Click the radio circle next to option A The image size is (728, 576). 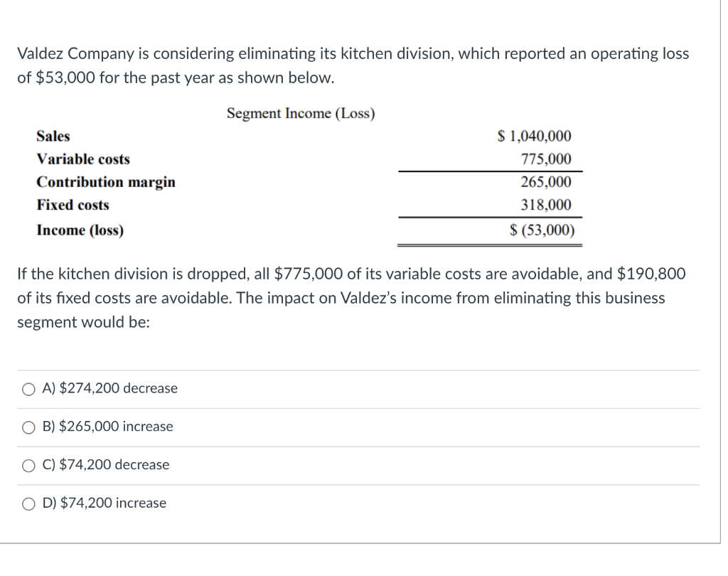28,388
